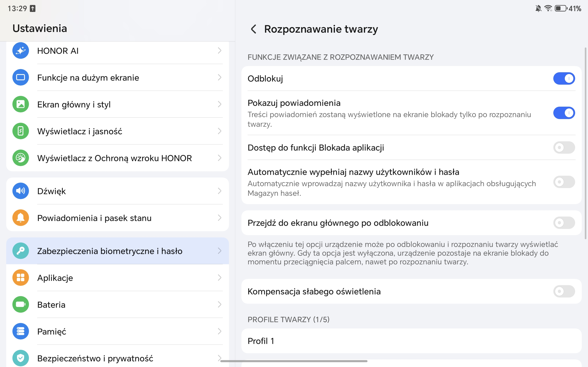Open chevron for Funkcje na dużym ekranie
The height and width of the screenshot is (367, 588).
coord(219,78)
